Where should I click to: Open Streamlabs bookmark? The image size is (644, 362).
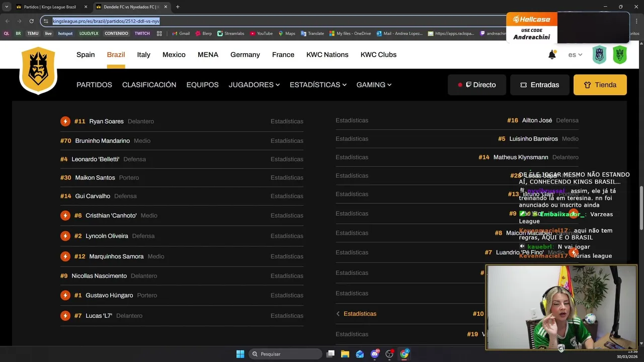pyautogui.click(x=231, y=34)
